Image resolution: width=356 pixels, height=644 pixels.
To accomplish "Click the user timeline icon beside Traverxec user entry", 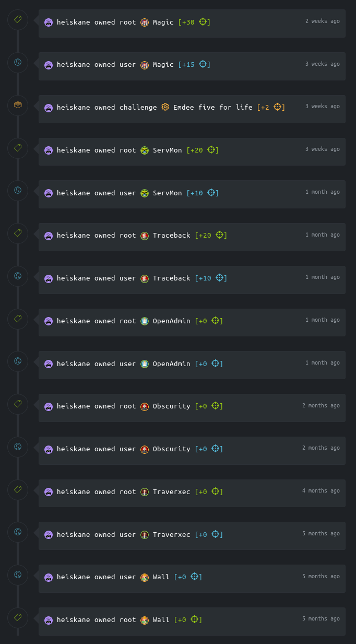I will 18,533.
